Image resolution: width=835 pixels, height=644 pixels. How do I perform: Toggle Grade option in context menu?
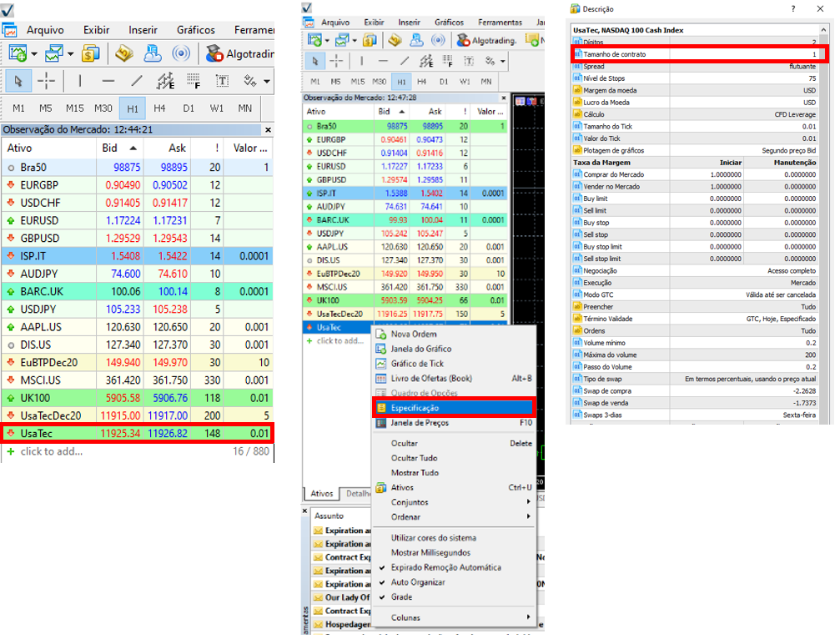(401, 596)
